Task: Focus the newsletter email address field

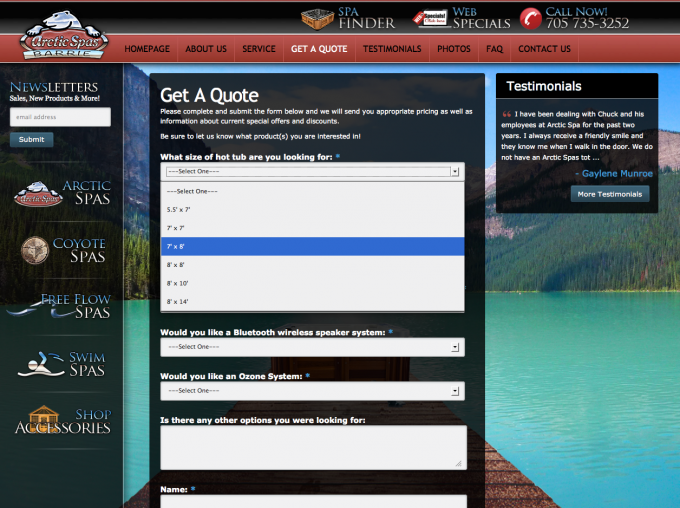Action: coord(60,117)
